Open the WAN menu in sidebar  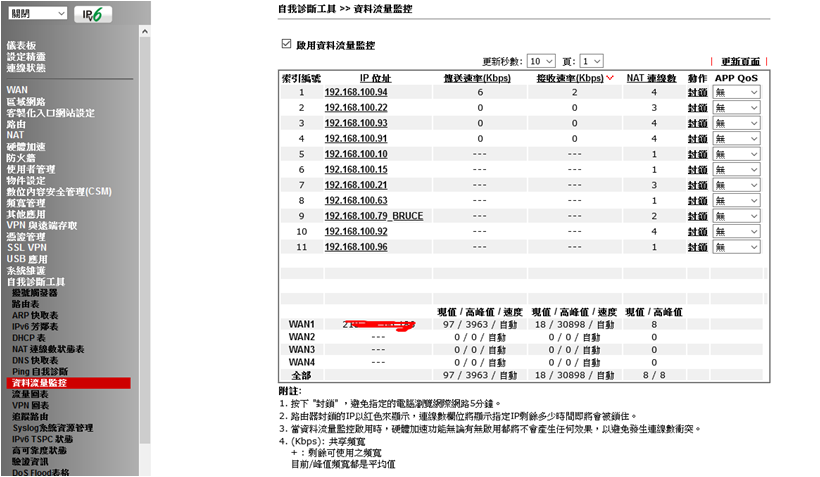pyautogui.click(x=17, y=90)
